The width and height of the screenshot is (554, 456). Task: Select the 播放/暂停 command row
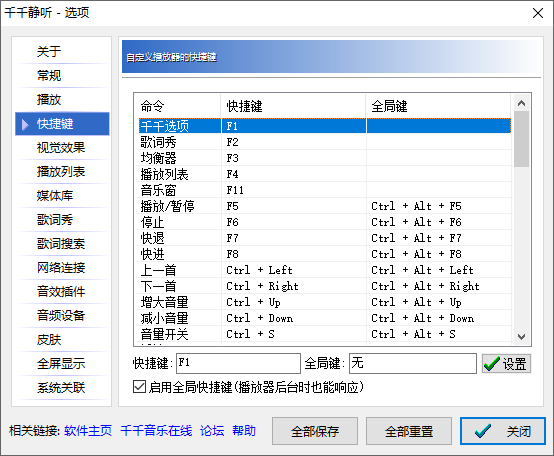pyautogui.click(x=325, y=206)
